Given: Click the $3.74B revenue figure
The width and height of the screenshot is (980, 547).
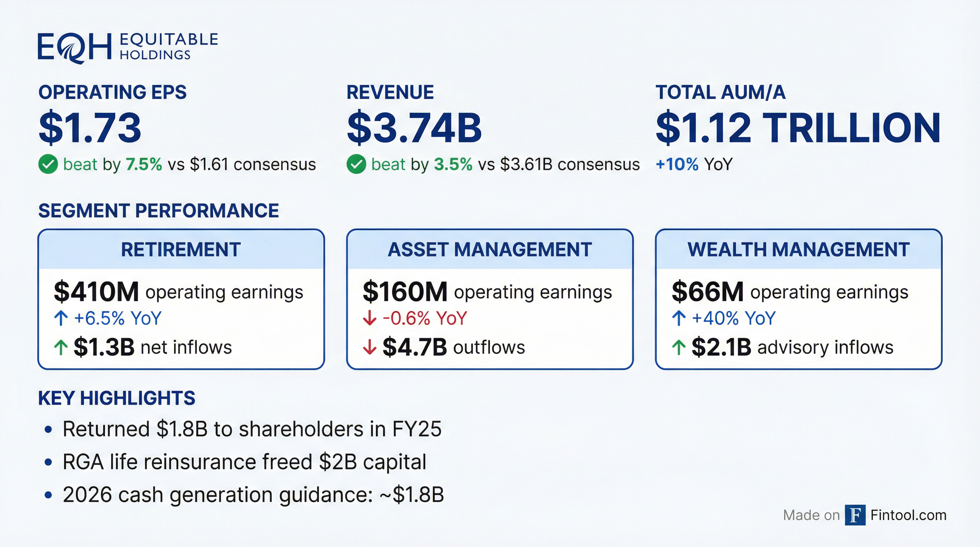Looking at the screenshot, I should tap(414, 127).
